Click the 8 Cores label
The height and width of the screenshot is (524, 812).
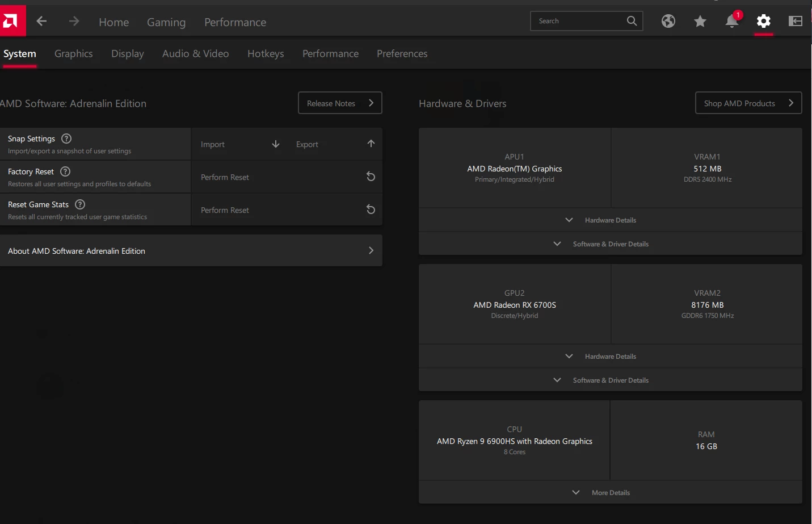point(515,452)
